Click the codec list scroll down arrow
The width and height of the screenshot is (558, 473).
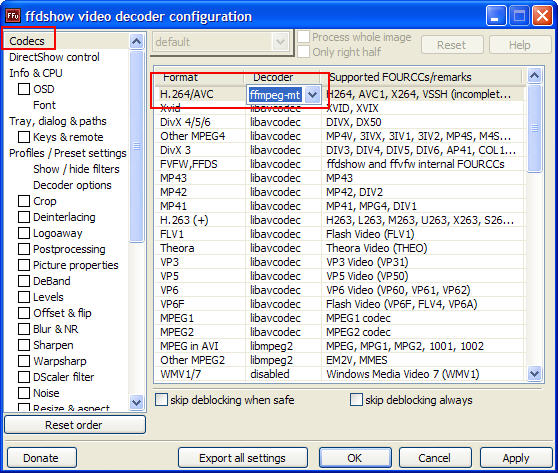coord(534,374)
